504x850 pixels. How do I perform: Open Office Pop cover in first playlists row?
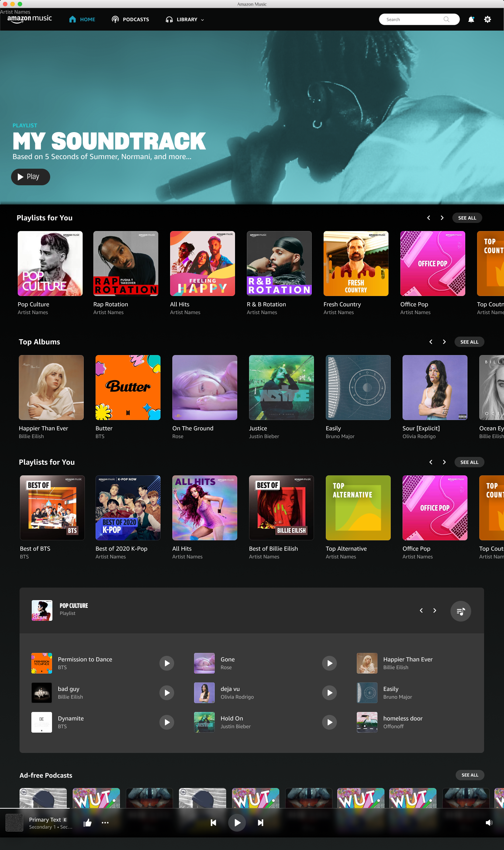tap(433, 264)
